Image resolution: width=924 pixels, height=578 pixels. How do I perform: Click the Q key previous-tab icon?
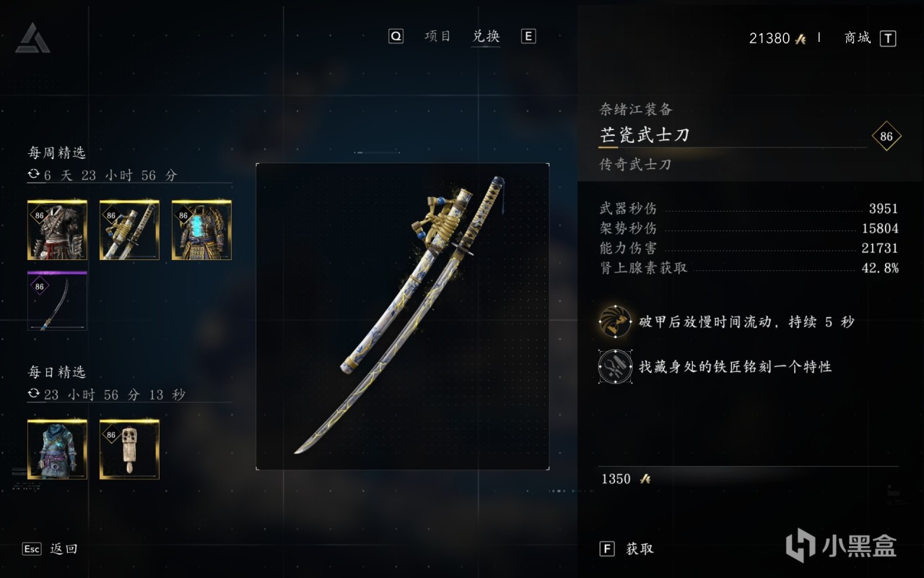396,37
